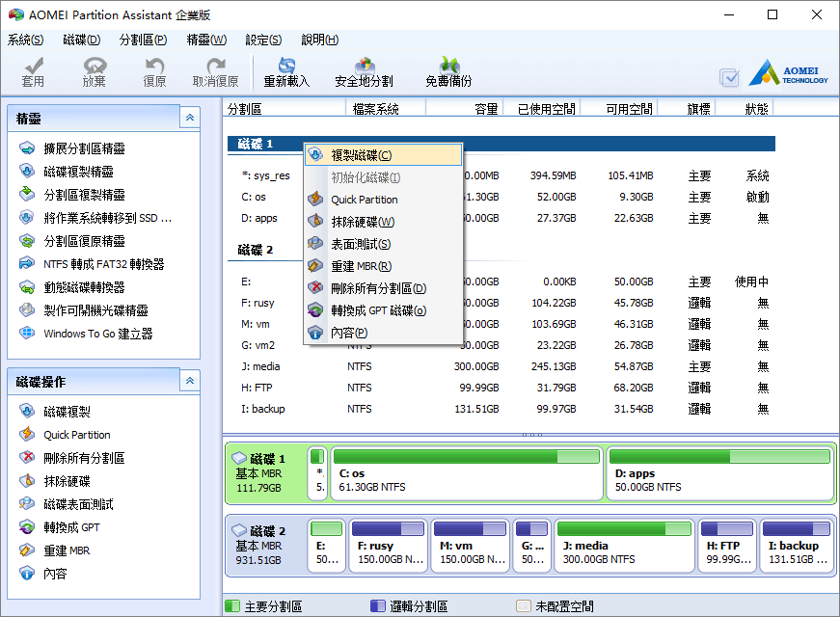840x617 pixels.
Task: Click Quick Partition in 磁碟操作 panel
Action: [65, 435]
